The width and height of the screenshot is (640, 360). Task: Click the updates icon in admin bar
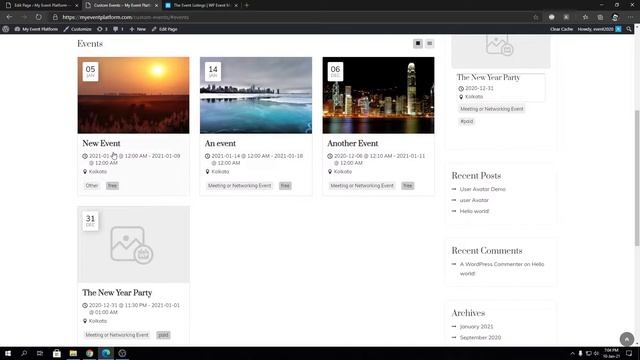(x=102, y=29)
